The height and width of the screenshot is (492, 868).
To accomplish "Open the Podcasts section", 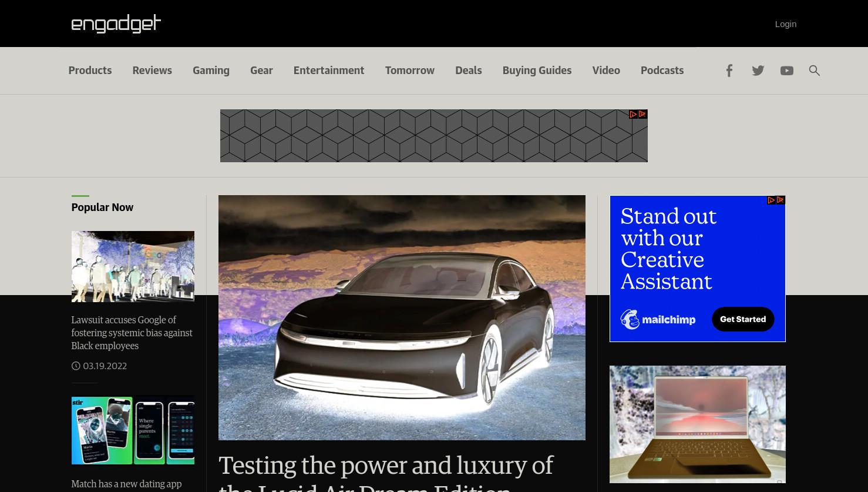I will point(662,71).
